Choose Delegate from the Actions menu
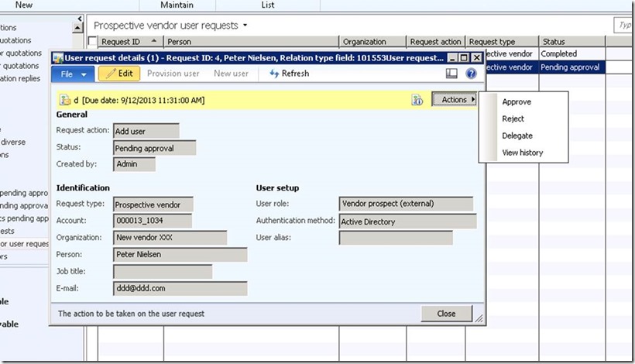Screen dimensions: 635x364 coord(517,136)
